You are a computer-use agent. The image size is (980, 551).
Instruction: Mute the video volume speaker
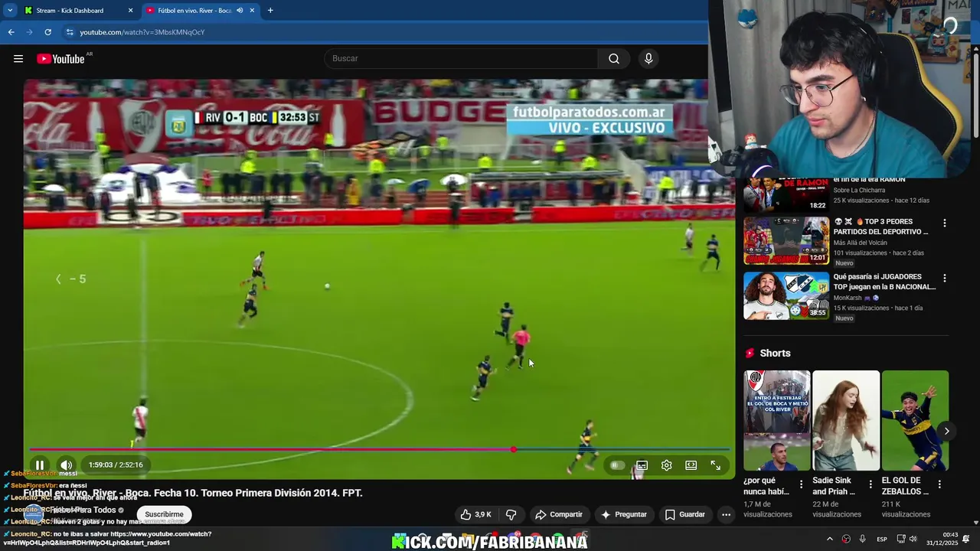coord(67,465)
